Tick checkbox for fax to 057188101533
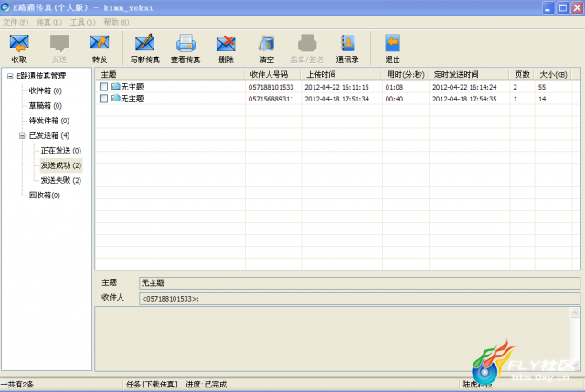 click(103, 87)
